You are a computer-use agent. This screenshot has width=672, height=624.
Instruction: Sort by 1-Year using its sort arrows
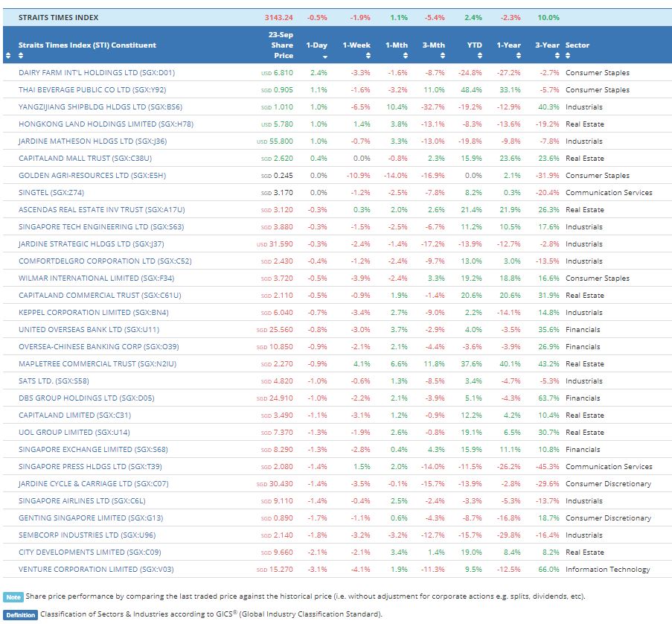[x=519, y=56]
